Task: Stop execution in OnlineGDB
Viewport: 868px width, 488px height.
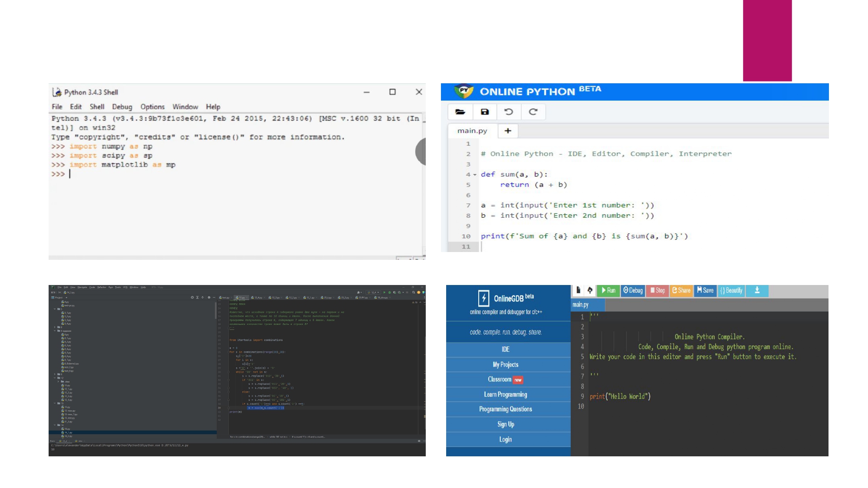Action: (x=658, y=290)
